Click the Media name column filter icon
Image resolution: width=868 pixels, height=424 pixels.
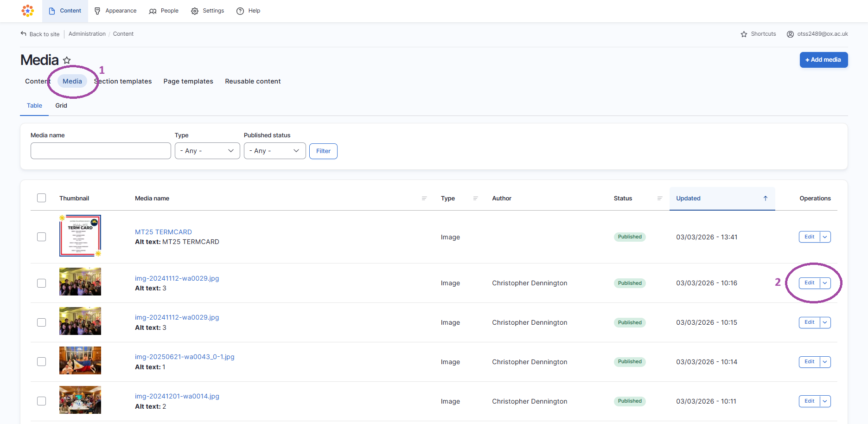click(x=424, y=199)
